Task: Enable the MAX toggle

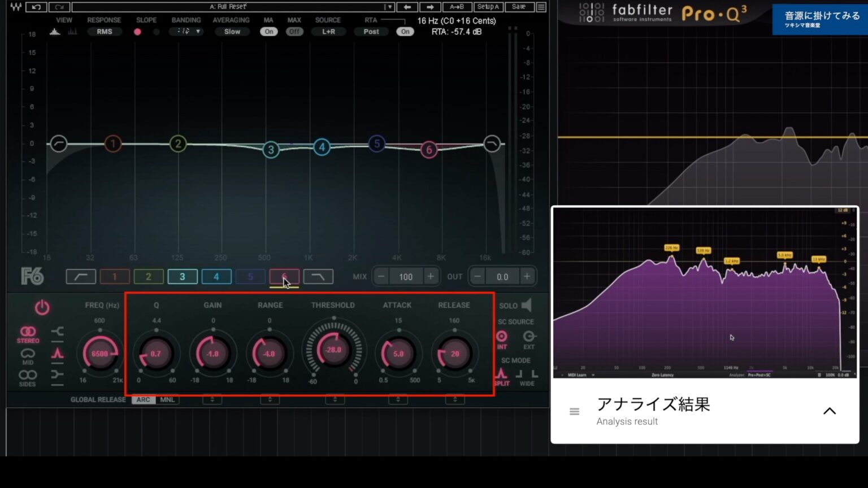Action: coord(294,32)
